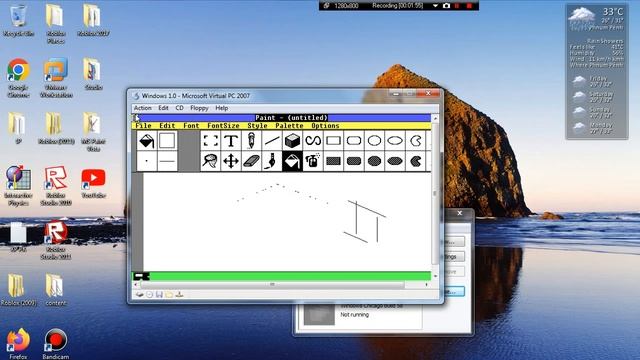This screenshot has width=640, height=360.
Task: Click the current tool bucket indicator
Action: click(147, 141)
